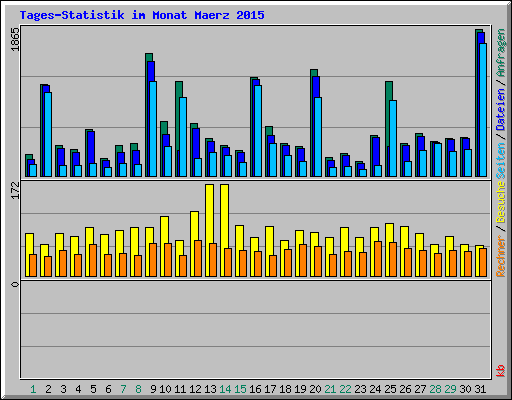Click the cyan Seiten bar for day 11
Image resolution: width=512 pixels, height=400 pixels.
[x=183, y=137]
